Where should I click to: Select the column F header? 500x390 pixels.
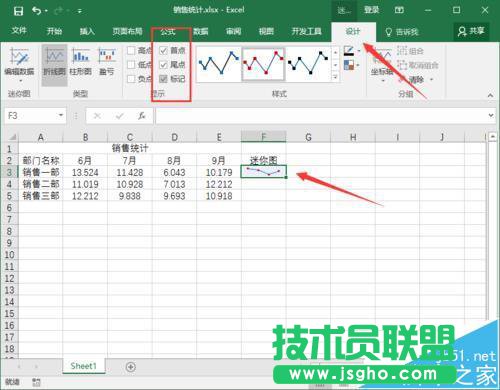coord(263,137)
